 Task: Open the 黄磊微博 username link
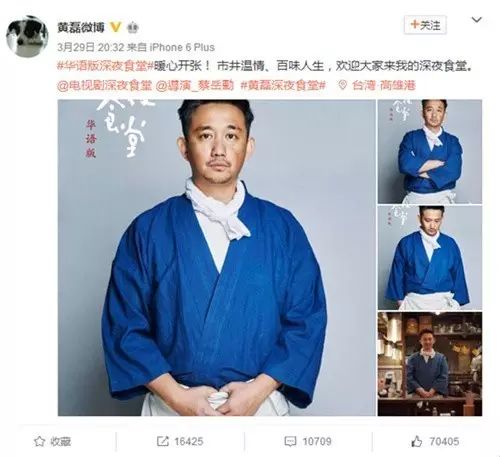coord(81,27)
